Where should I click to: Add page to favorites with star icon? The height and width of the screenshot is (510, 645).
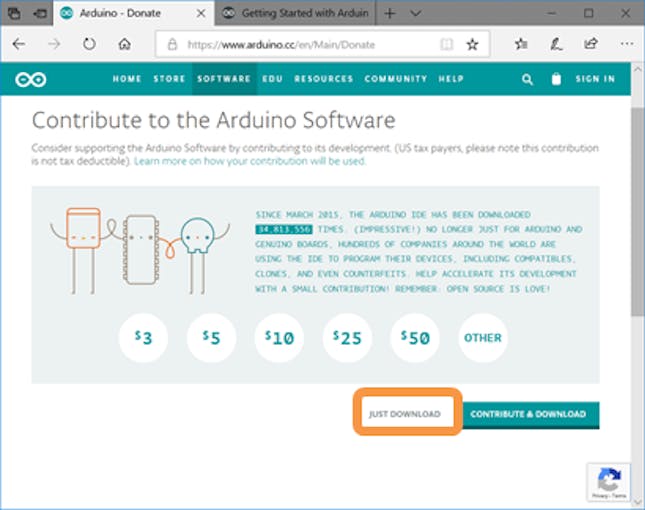(472, 44)
